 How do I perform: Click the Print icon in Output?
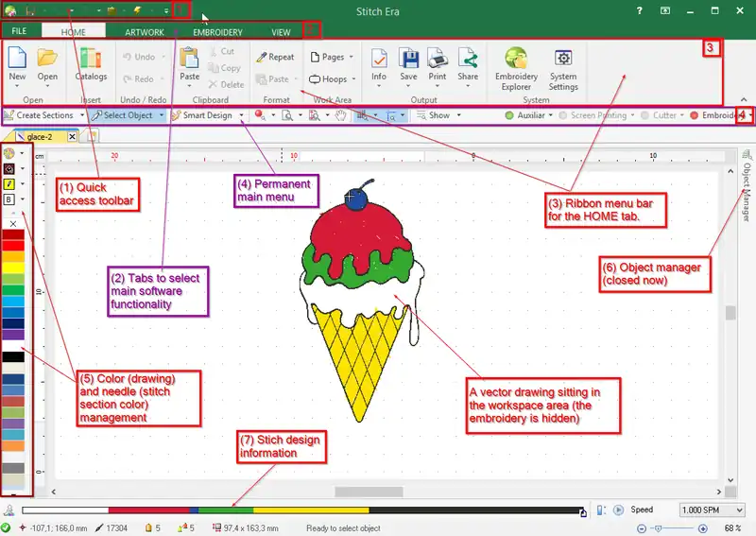click(437, 64)
